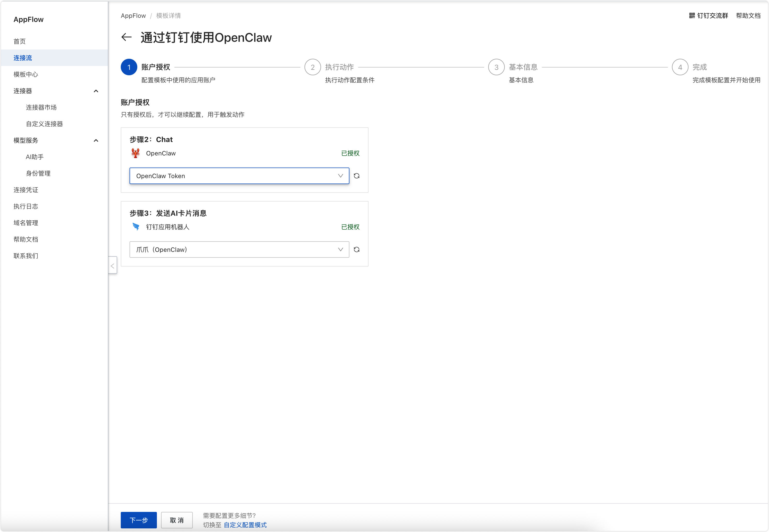Open the DingTalk group QR code icon
This screenshot has height=532, width=769.
tap(692, 16)
